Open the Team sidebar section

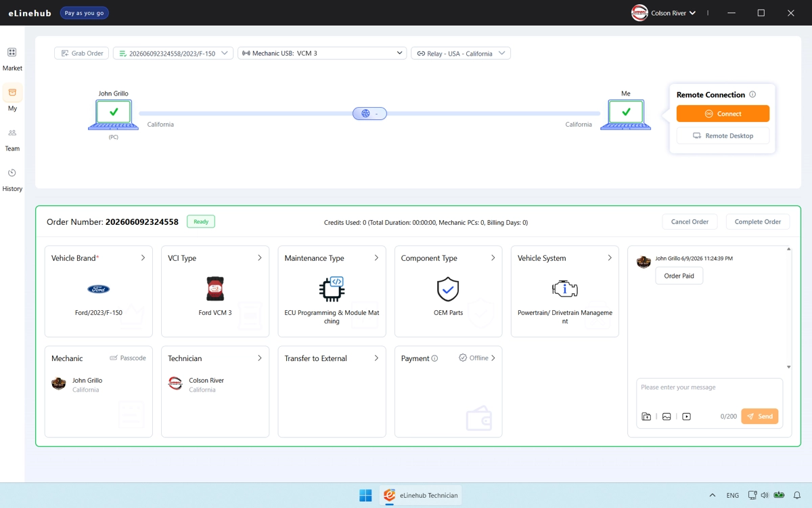[12, 139]
